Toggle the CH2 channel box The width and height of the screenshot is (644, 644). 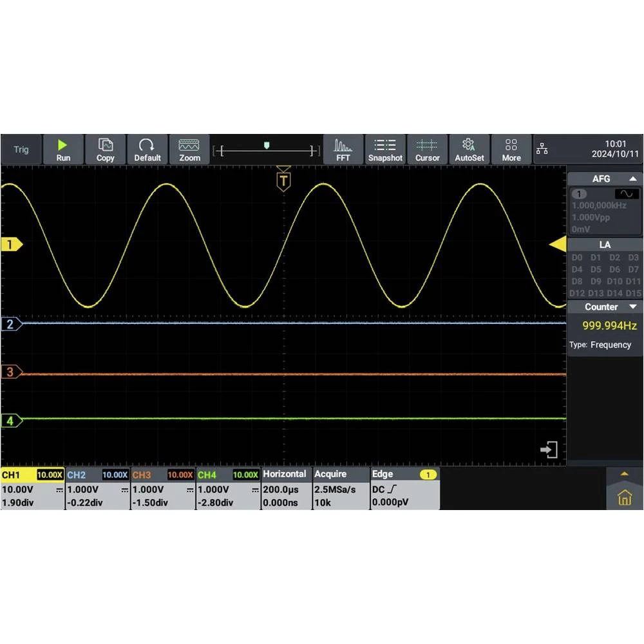click(x=97, y=489)
